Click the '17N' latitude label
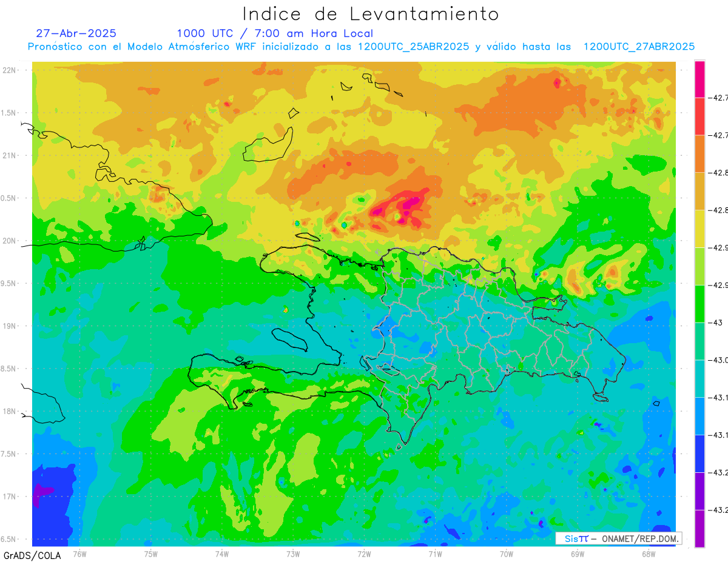 pos(10,497)
